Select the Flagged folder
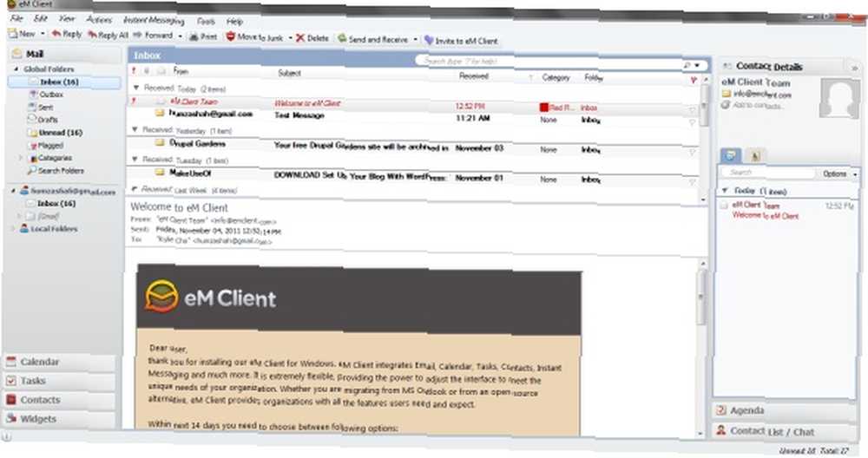The image size is (868, 458). pos(47,146)
